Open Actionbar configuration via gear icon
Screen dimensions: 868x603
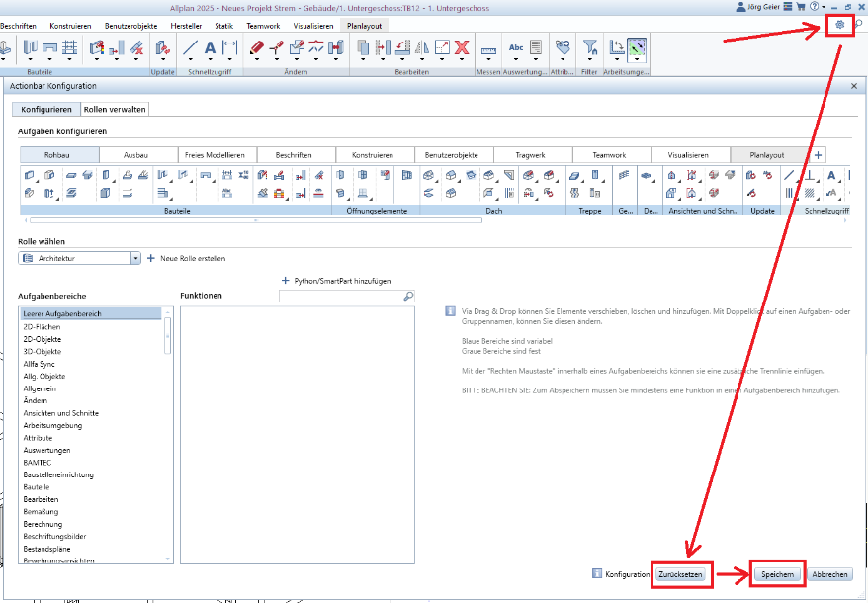(x=840, y=25)
